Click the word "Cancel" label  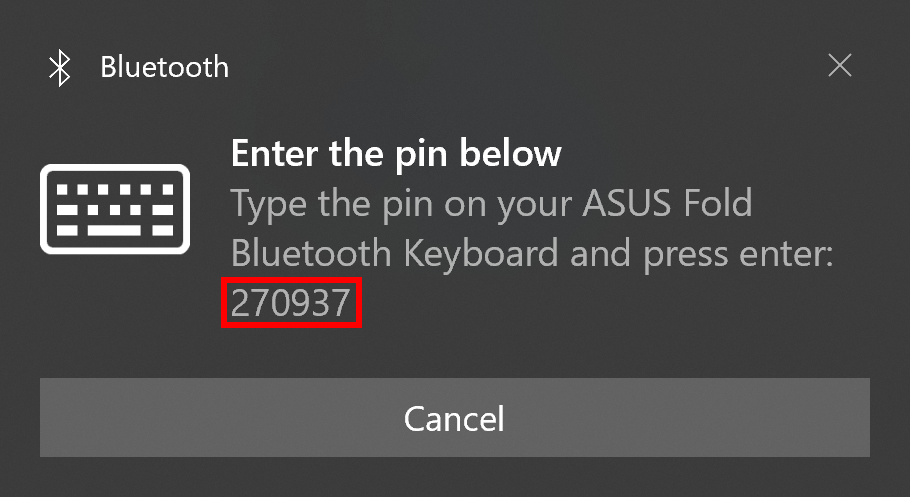click(454, 419)
